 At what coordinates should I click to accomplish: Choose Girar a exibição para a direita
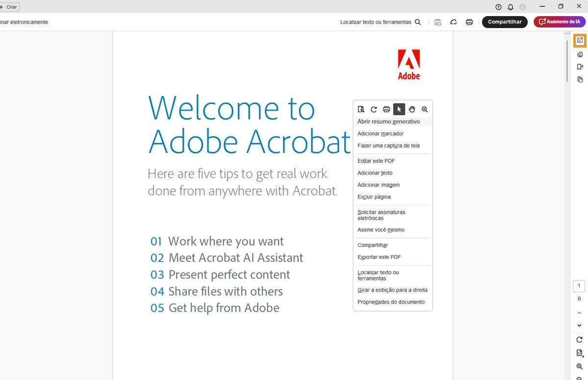pos(392,290)
